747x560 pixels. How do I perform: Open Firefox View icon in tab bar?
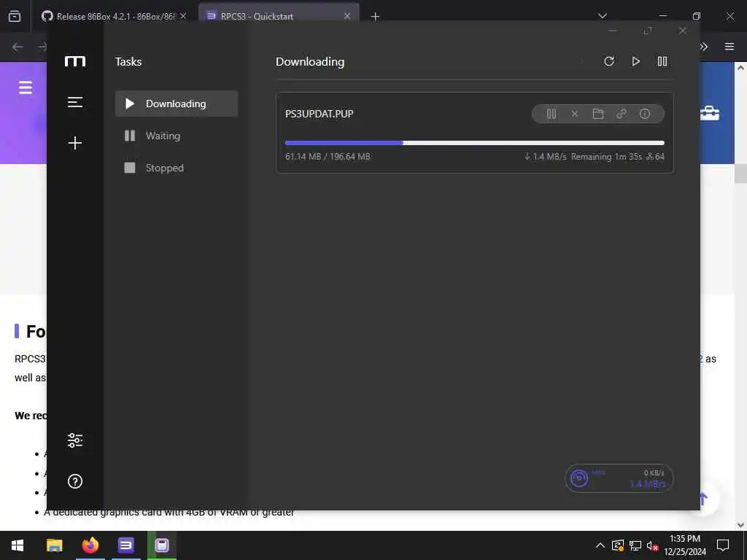coord(15,16)
